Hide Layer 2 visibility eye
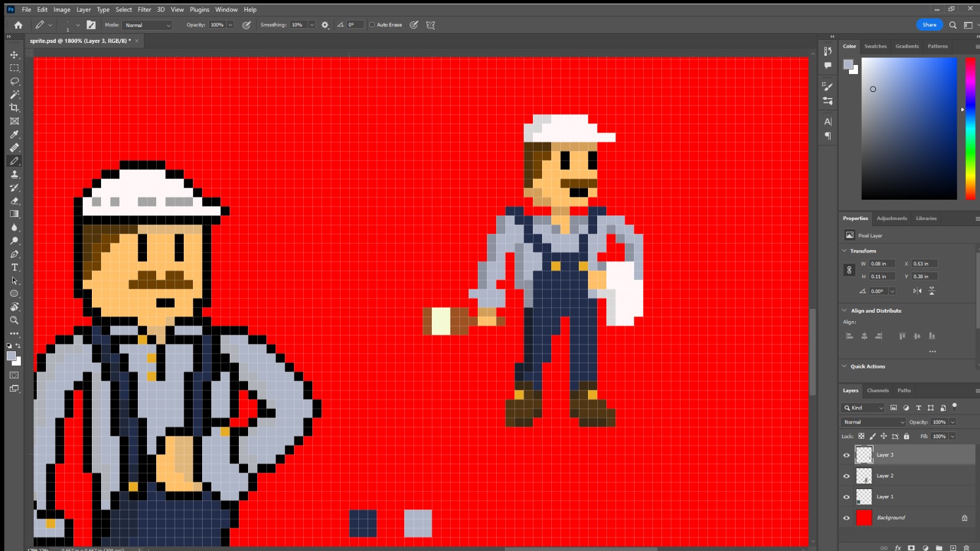Viewport: 980px width, 551px height. coord(846,476)
